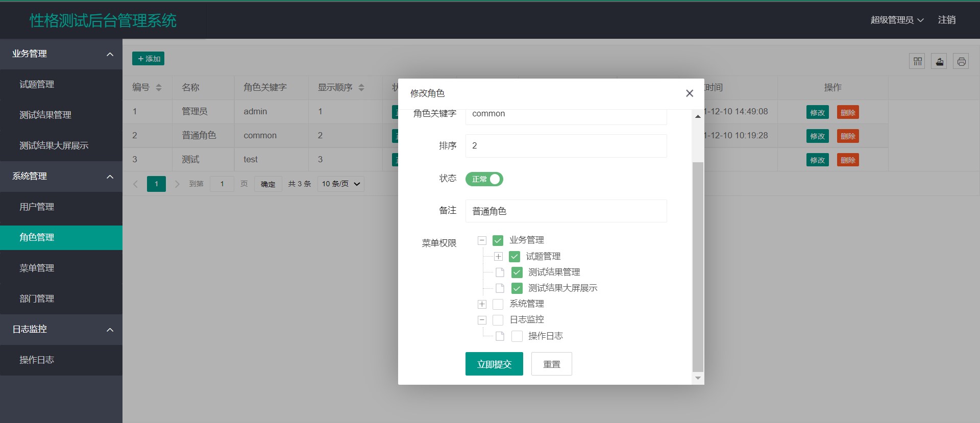
Task: Click the file icon beside 操作日志 tree node
Action: point(500,336)
